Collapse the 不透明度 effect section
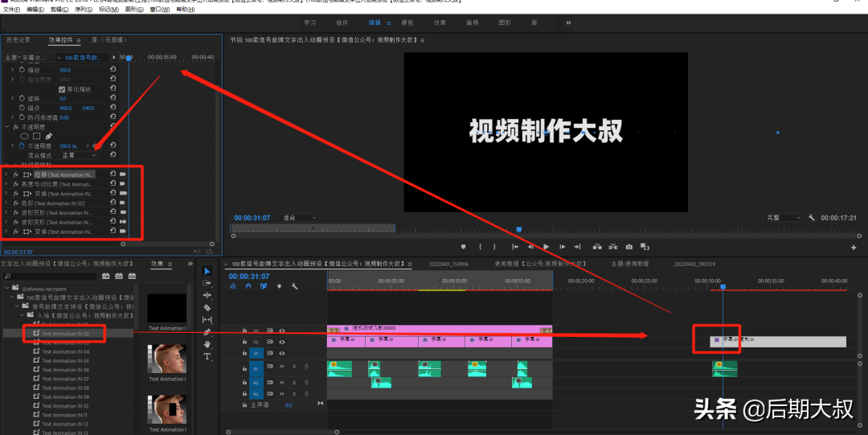The image size is (868, 435). tap(7, 127)
